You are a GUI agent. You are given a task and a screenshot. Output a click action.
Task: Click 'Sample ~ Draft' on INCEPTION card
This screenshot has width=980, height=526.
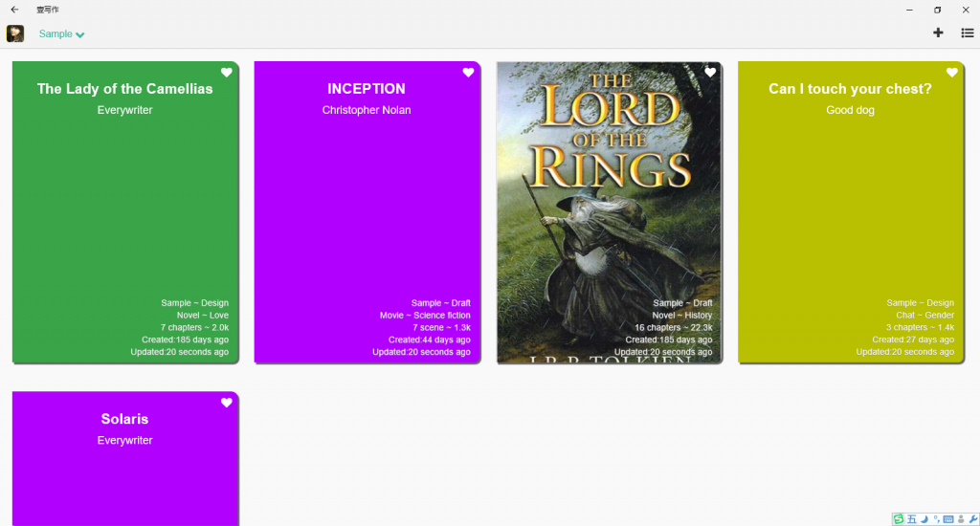[440, 303]
